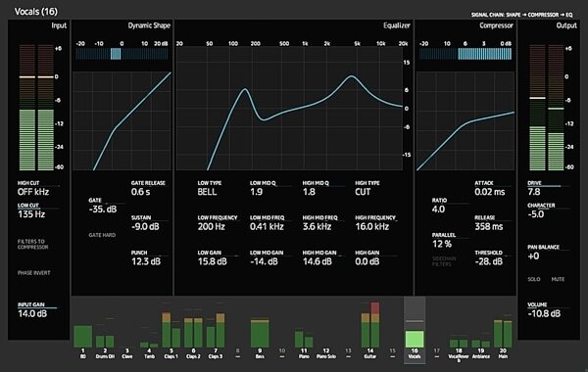The image size is (588, 372).
Task: Change High Type CUT setting
Action: (363, 192)
